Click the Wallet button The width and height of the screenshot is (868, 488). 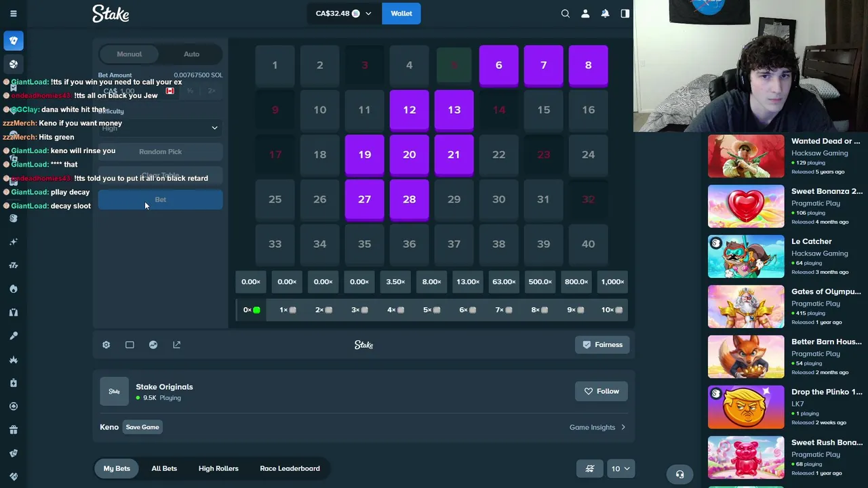coord(401,14)
